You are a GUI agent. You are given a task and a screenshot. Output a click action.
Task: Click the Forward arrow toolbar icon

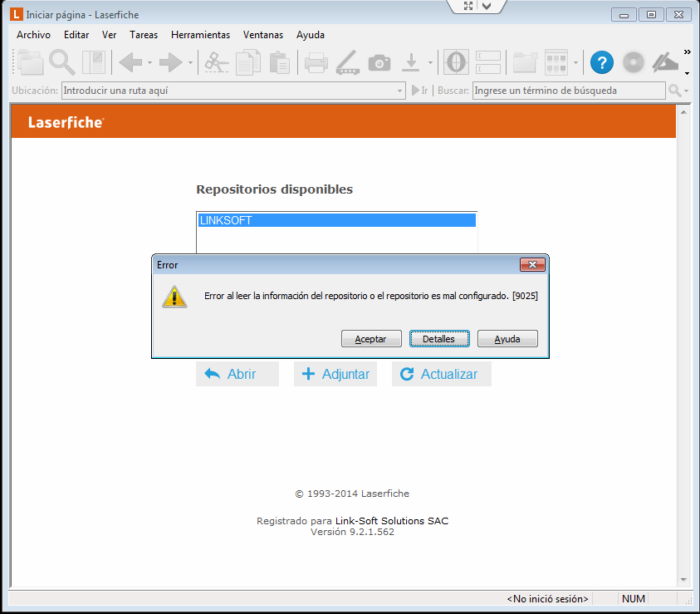click(x=171, y=62)
